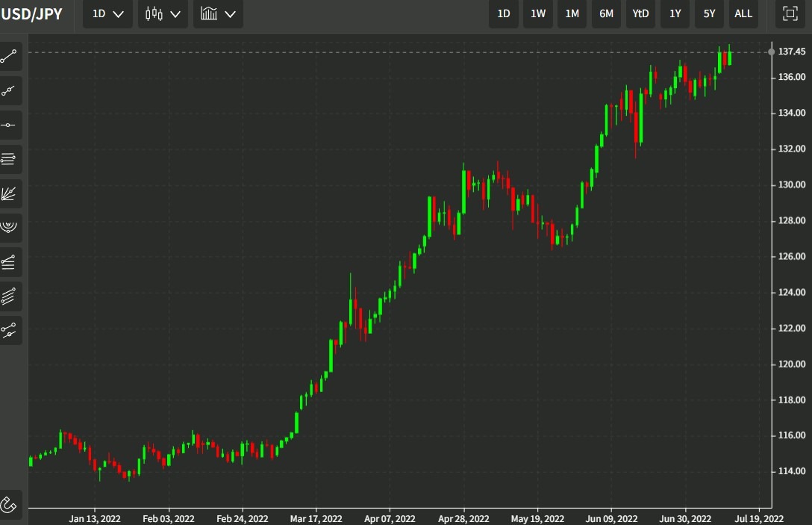The image size is (812, 525).
Task: Click the price marker dot at 137.45
Action: (x=772, y=52)
